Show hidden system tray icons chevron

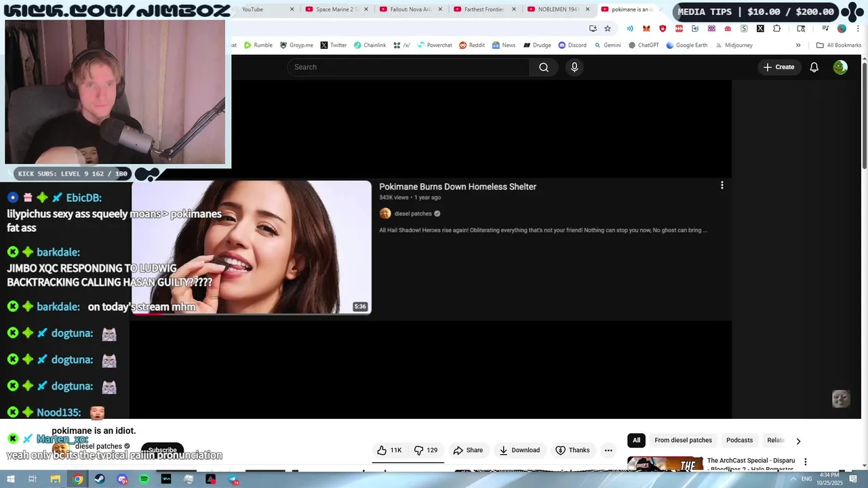tap(793, 479)
